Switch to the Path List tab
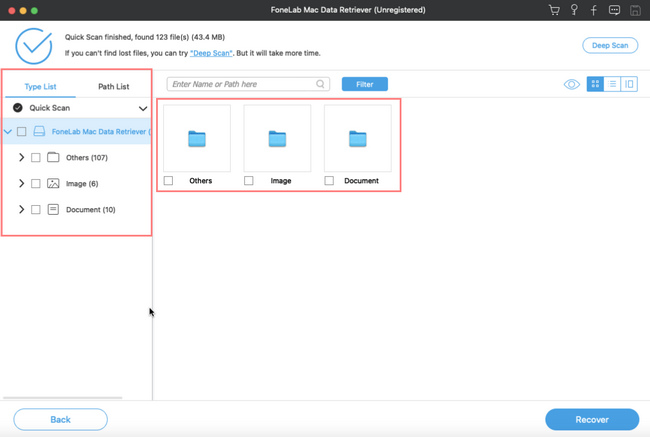Viewport: 650px width, 437px height. coord(114,87)
